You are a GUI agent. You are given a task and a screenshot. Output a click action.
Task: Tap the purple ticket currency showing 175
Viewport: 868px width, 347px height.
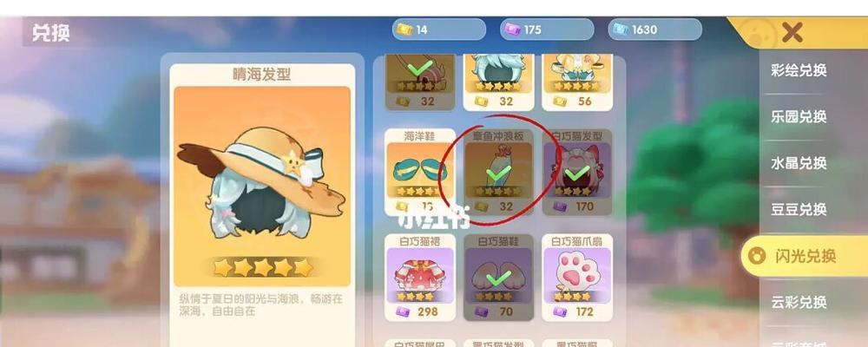pos(547,29)
